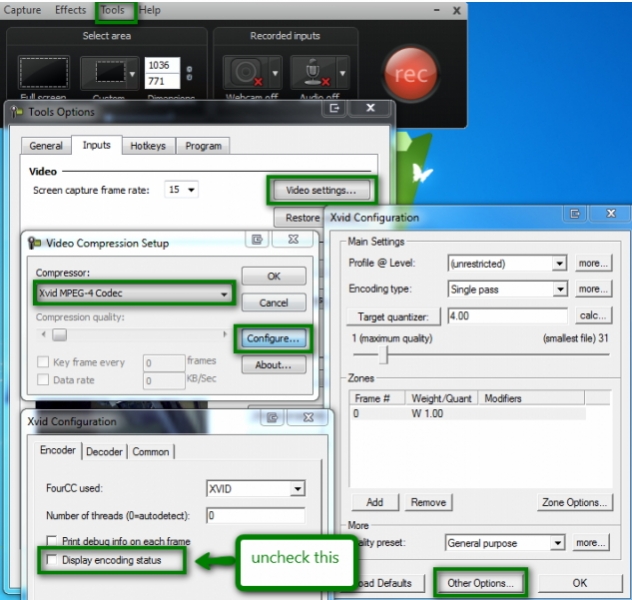The width and height of the screenshot is (632, 600).
Task: Click Compression quality slider thumb
Action: [60, 334]
